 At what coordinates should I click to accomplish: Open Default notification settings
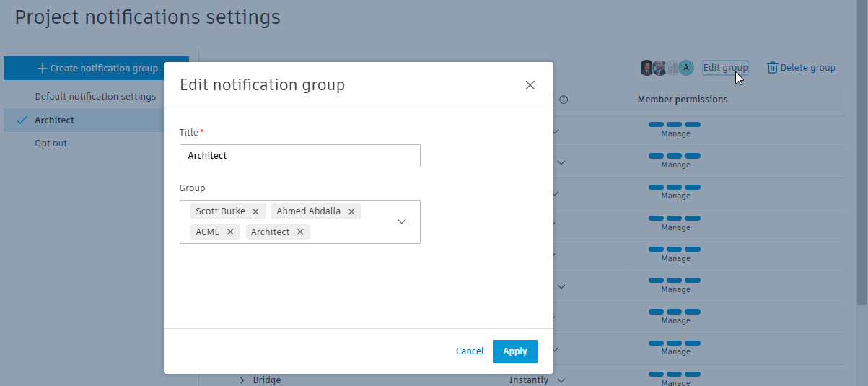click(x=95, y=97)
